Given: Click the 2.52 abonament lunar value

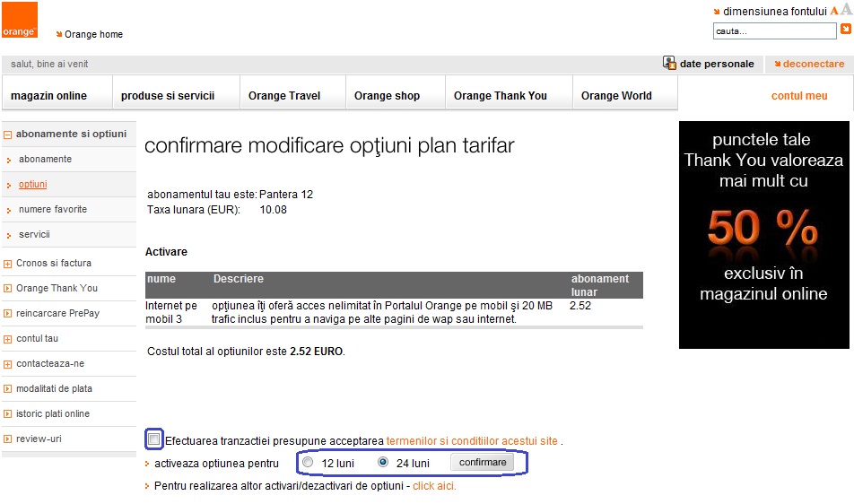Looking at the screenshot, I should tap(580, 306).
